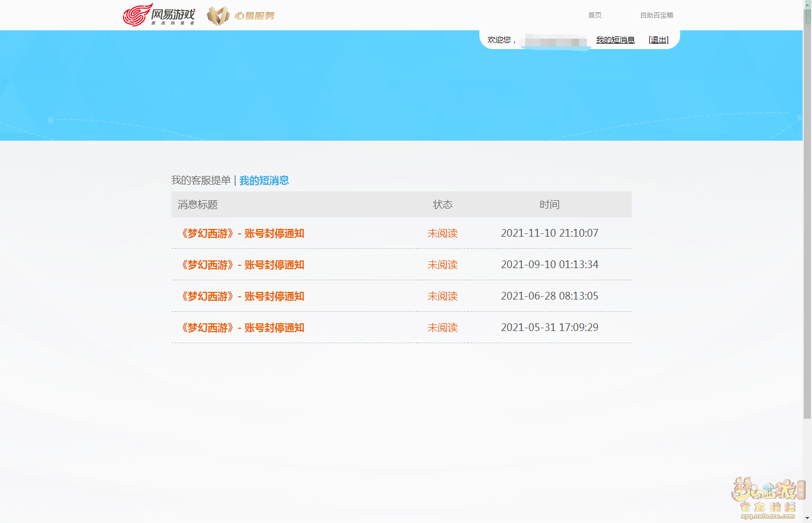The height and width of the screenshot is (523, 812).
Task: Click the 心易服务 logo
Action: click(x=241, y=15)
